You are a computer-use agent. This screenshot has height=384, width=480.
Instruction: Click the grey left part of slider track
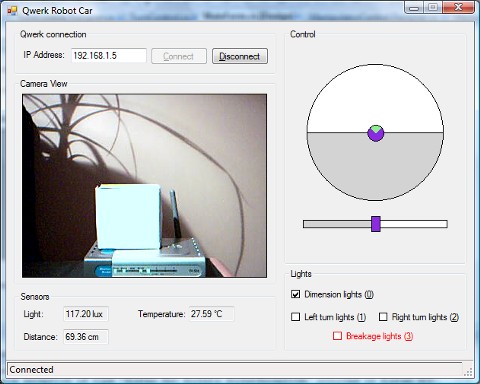[x=337, y=224]
